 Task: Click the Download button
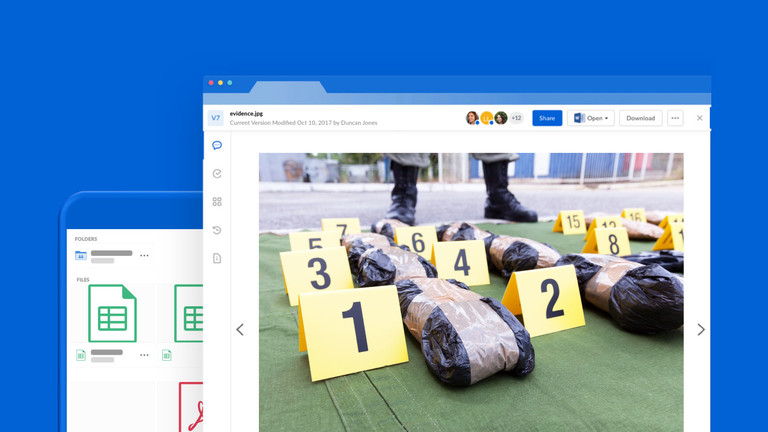(x=640, y=118)
